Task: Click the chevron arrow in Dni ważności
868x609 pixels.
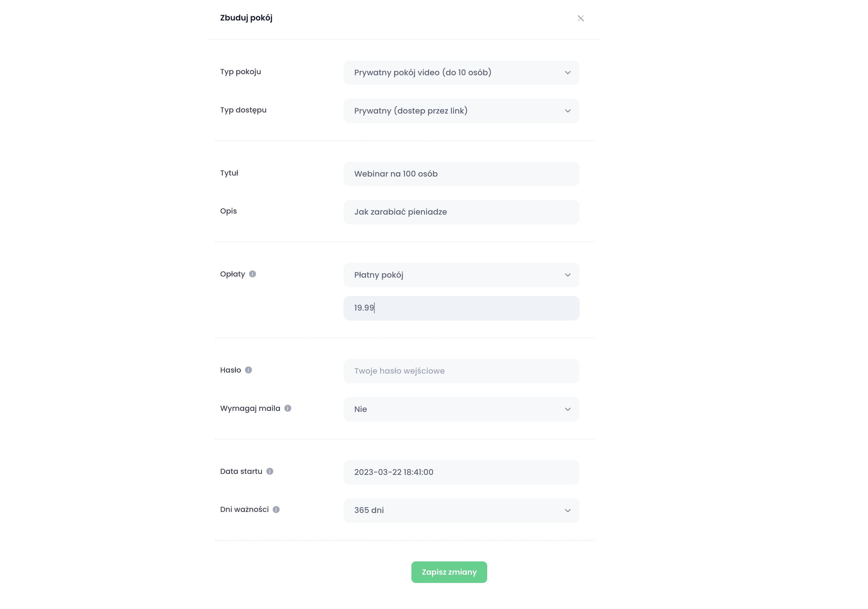Action: point(568,510)
